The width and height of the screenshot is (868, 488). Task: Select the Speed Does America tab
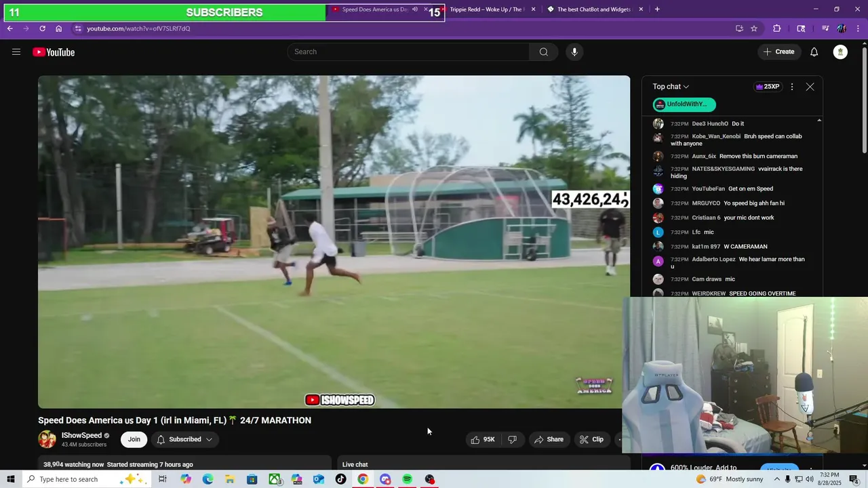pyautogui.click(x=374, y=9)
